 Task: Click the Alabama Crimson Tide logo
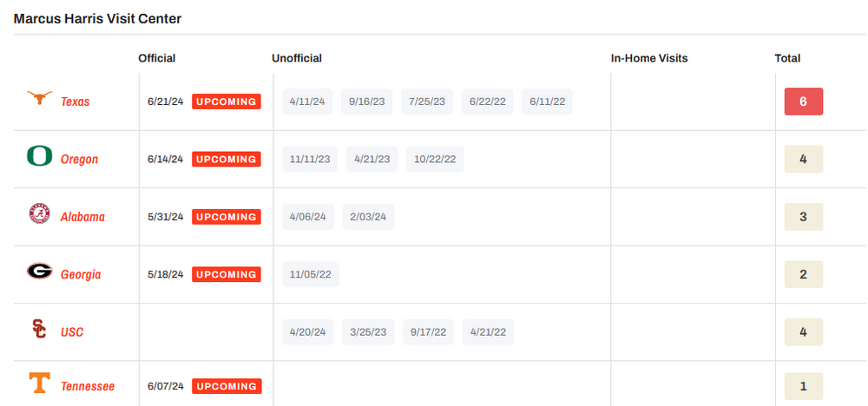click(39, 214)
